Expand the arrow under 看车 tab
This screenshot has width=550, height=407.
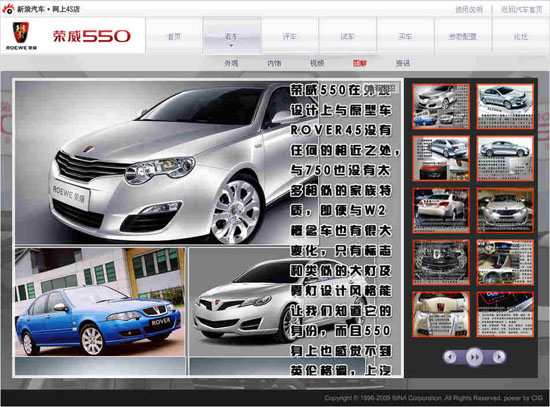click(232, 46)
